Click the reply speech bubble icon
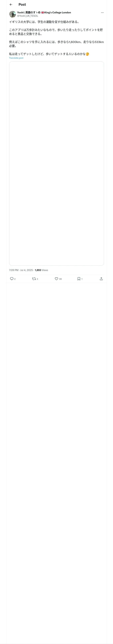Viewport: 113px width, 644px height. pos(12,279)
